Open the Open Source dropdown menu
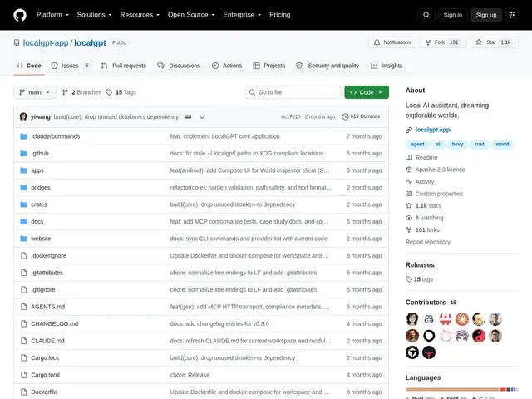This screenshot has height=399, width=532. pos(191,15)
